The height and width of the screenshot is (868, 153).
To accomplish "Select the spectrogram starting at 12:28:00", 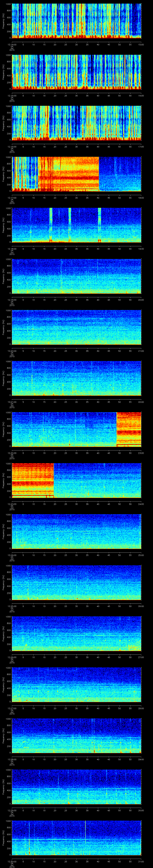I will (x=77, y=736).
